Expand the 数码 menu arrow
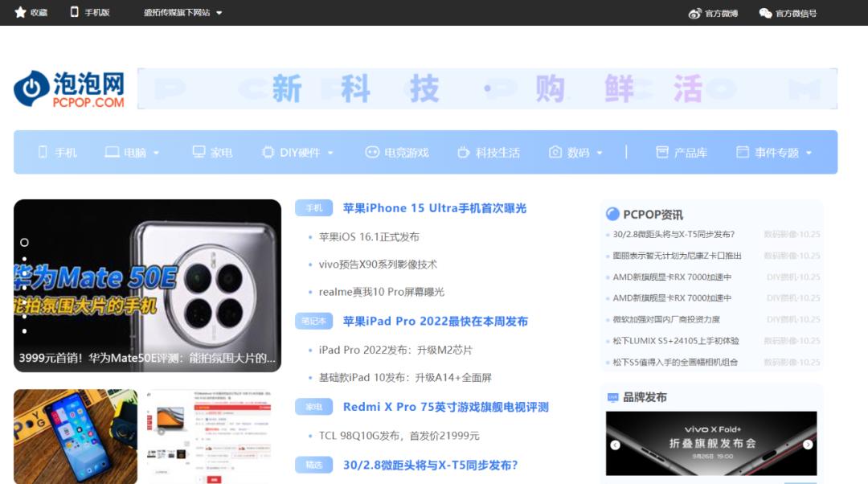 (x=600, y=153)
